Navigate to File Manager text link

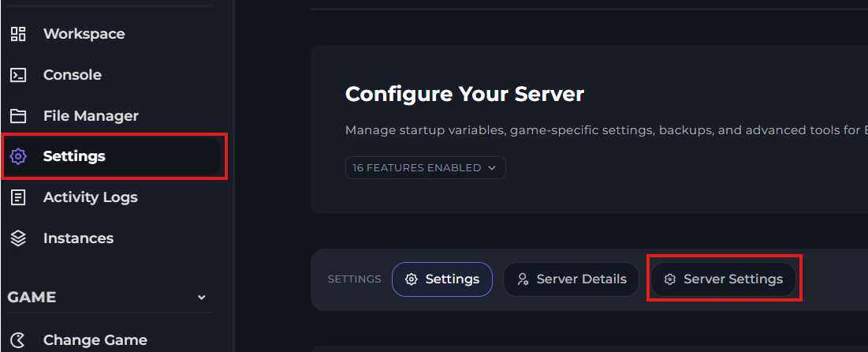coord(91,116)
